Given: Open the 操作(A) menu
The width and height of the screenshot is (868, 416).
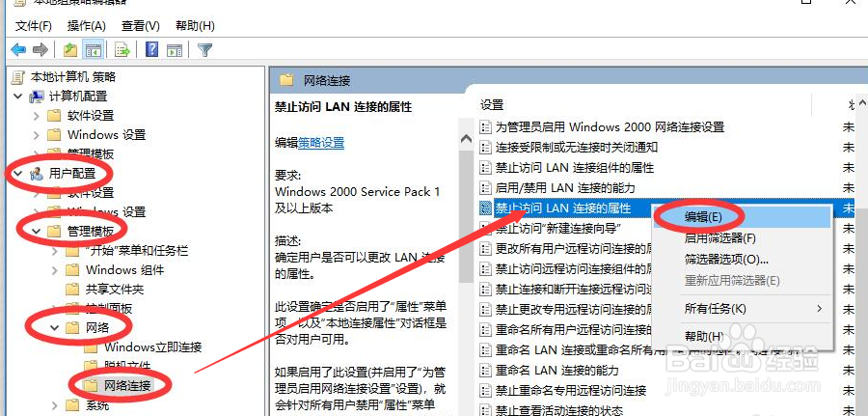Looking at the screenshot, I should pos(86,25).
